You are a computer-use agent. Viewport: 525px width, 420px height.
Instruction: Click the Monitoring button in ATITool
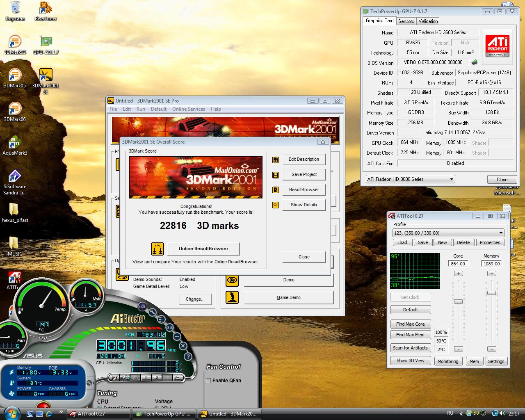tap(448, 361)
